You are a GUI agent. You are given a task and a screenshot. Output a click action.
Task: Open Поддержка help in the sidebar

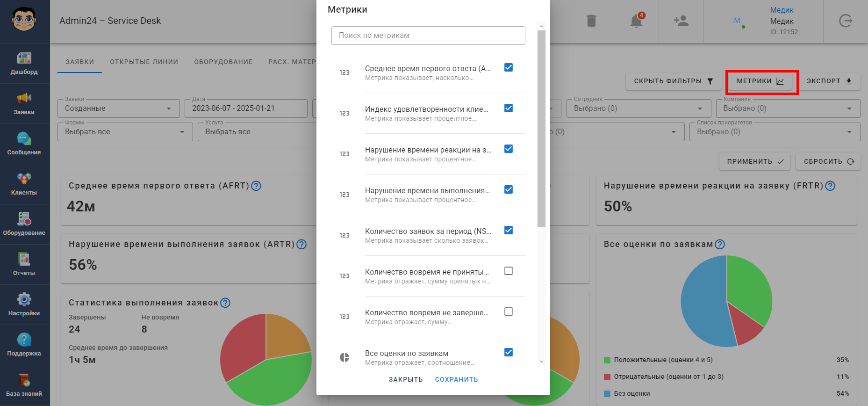24,345
